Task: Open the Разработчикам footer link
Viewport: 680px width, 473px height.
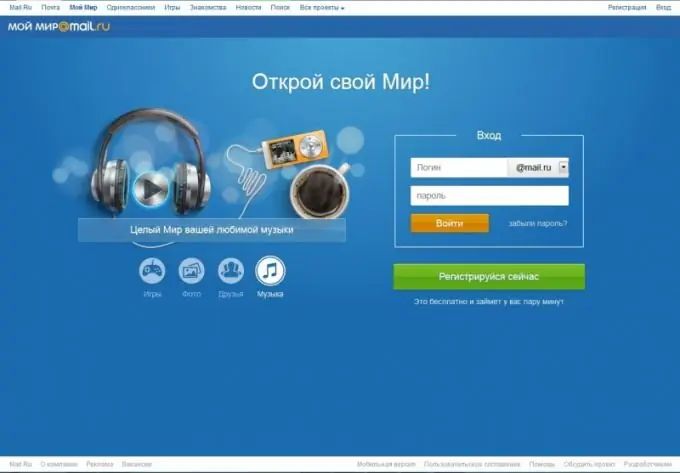Action: coord(647,464)
